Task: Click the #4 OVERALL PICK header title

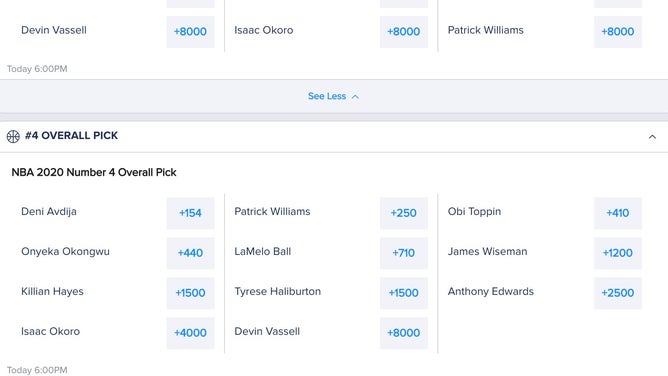Action: [x=71, y=135]
